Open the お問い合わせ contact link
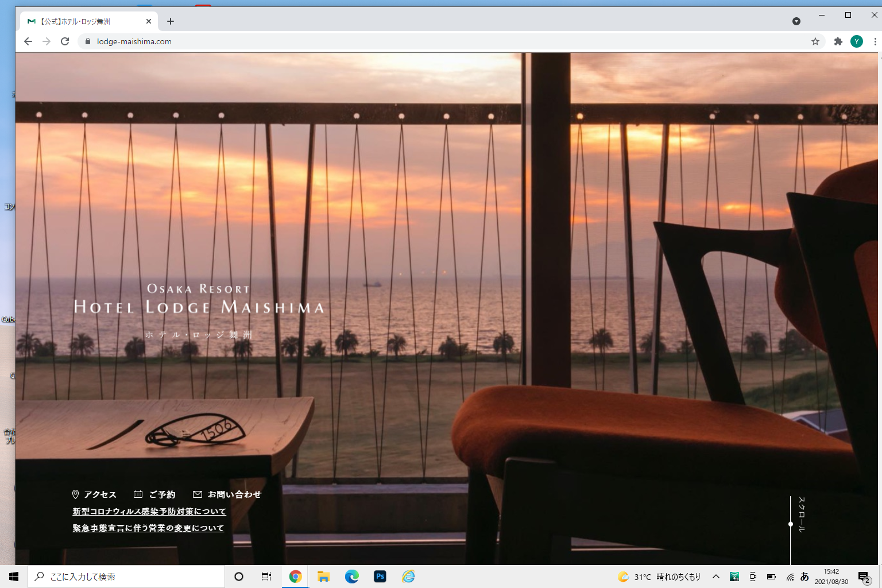The image size is (882, 588). 228,494
